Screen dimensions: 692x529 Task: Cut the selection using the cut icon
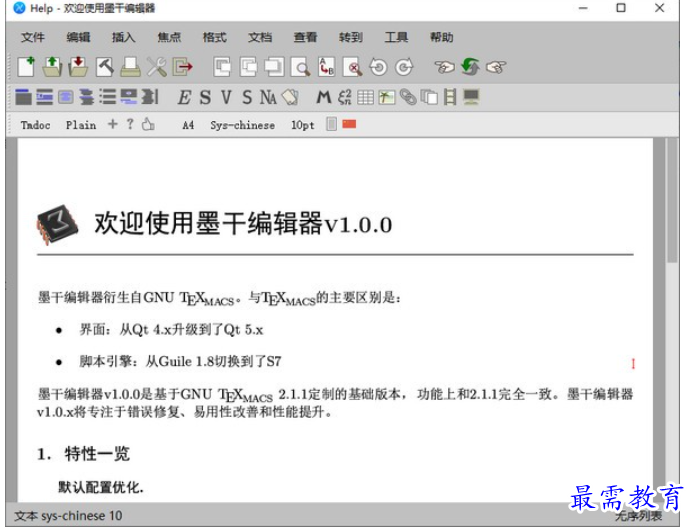(222, 67)
